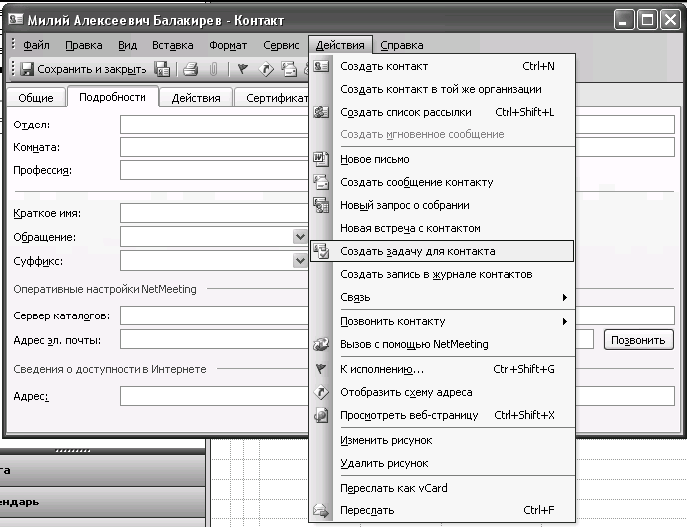
Task: Switch to the Общие tab
Action: pos(36,98)
